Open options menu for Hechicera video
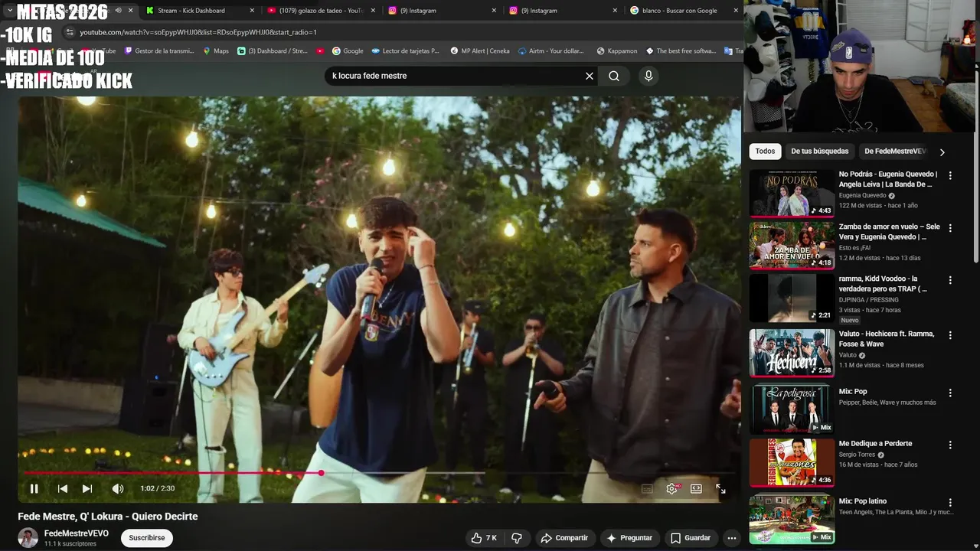This screenshot has height=551, width=980. click(x=950, y=335)
